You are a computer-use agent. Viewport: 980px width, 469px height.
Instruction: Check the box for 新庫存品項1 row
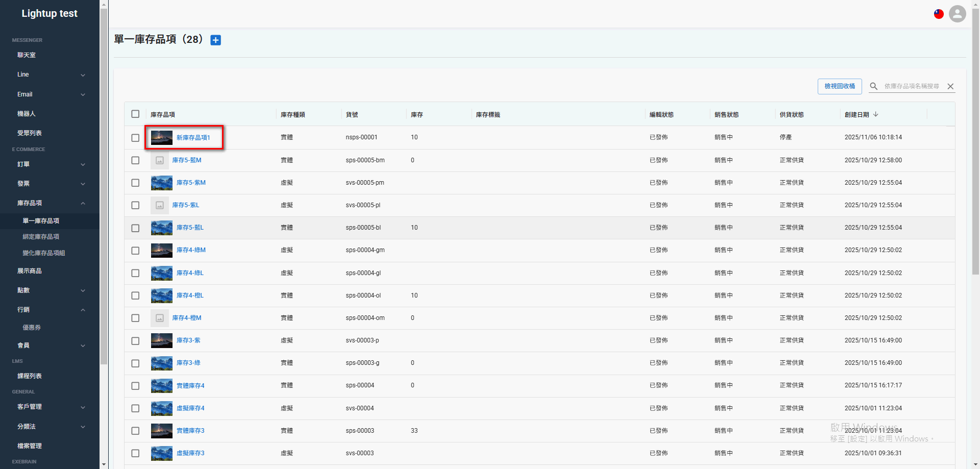(135, 138)
